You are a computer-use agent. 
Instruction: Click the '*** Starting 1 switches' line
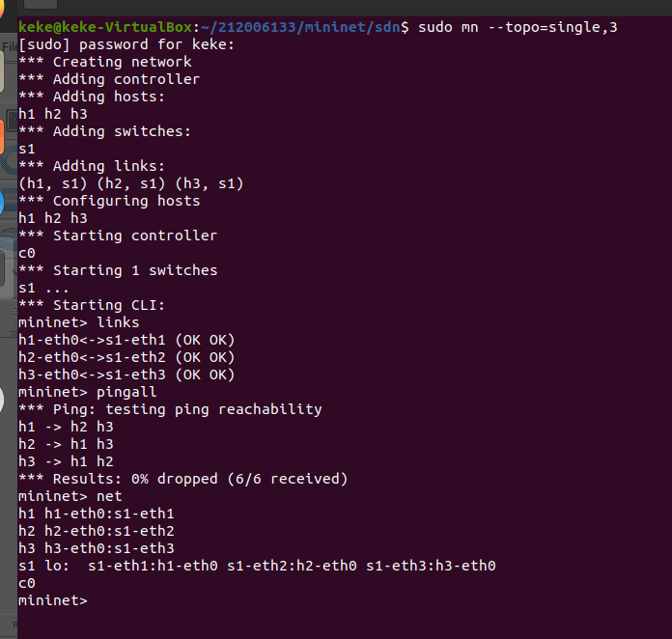(x=118, y=270)
